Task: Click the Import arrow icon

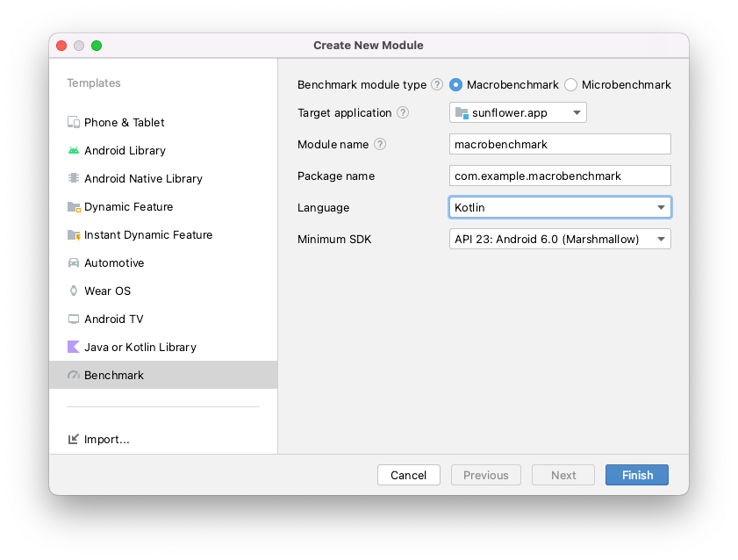Action: pos(74,439)
